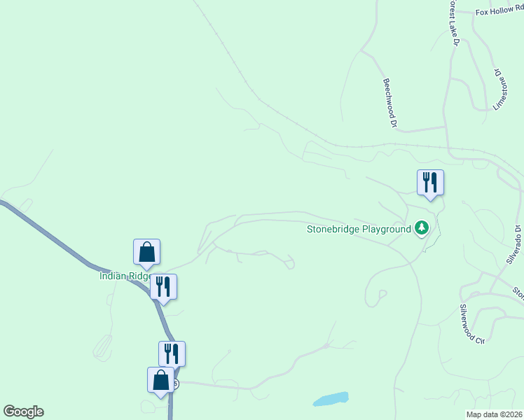Image resolution: width=524 pixels, height=420 pixels.
Task: Select the bottom shopping bag marker
Action: (160, 382)
